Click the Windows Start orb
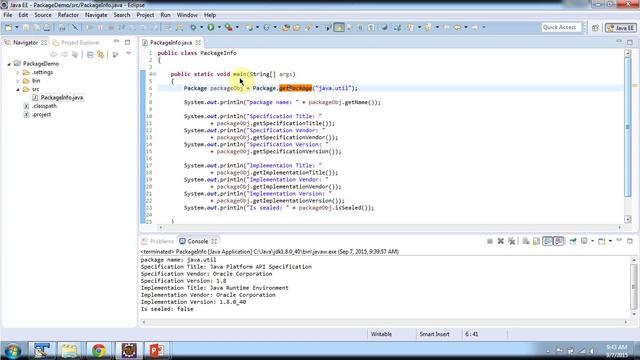This screenshot has height=360, width=640. (x=13, y=351)
